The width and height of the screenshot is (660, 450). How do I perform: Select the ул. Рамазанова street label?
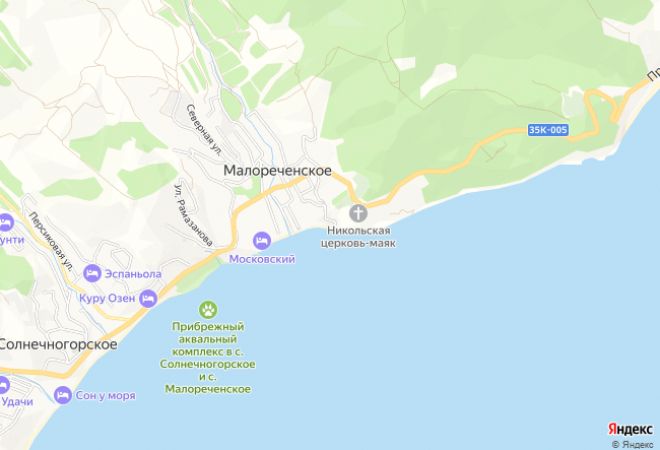pos(193,215)
